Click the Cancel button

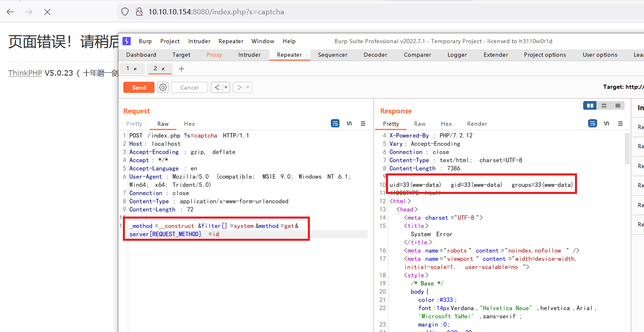189,88
